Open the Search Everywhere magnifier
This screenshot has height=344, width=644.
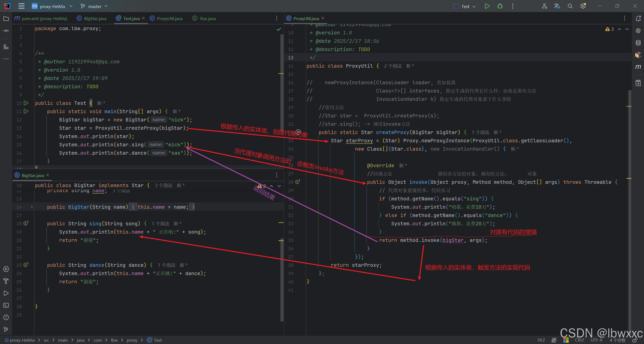click(570, 6)
